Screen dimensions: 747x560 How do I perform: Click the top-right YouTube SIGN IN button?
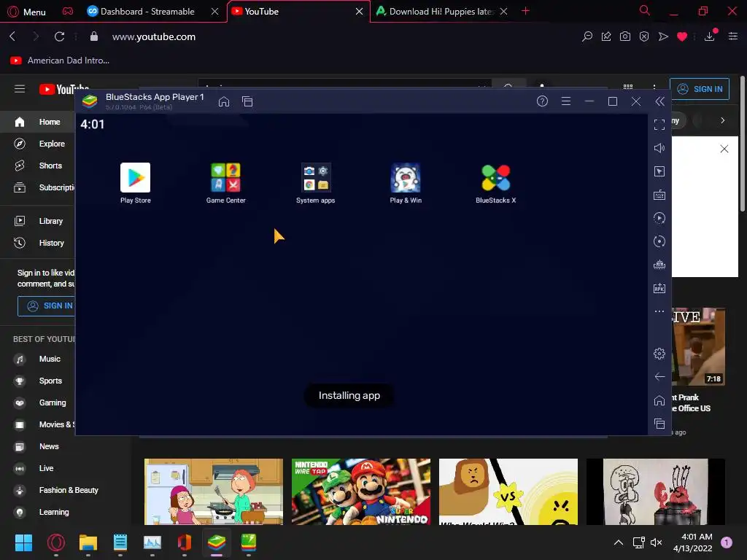coord(700,89)
